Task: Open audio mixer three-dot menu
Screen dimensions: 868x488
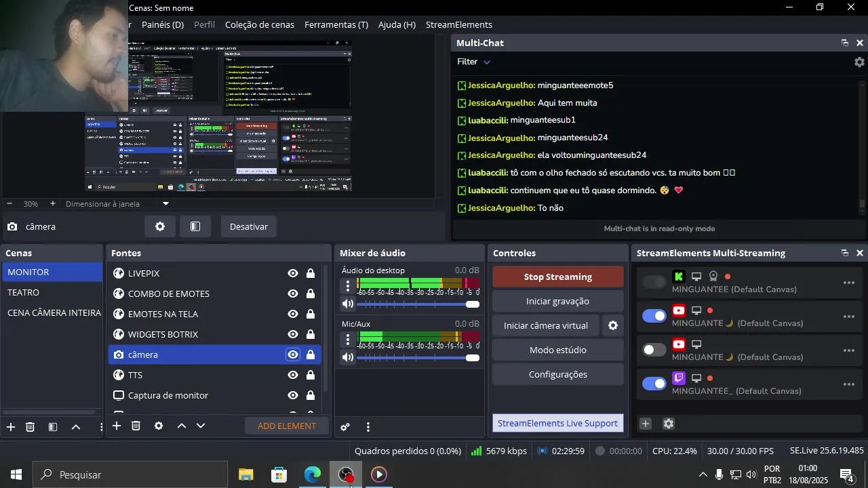Action: pos(368,427)
